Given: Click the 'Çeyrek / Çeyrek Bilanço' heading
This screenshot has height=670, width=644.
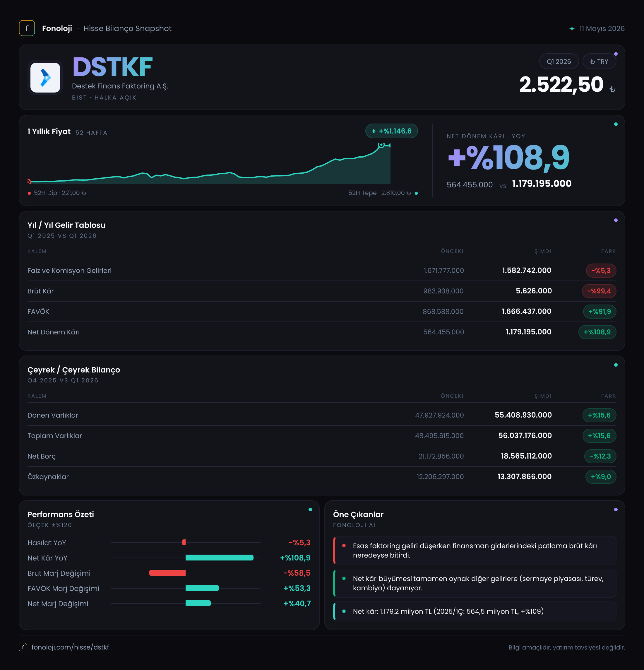Looking at the screenshot, I should (x=74, y=370).
